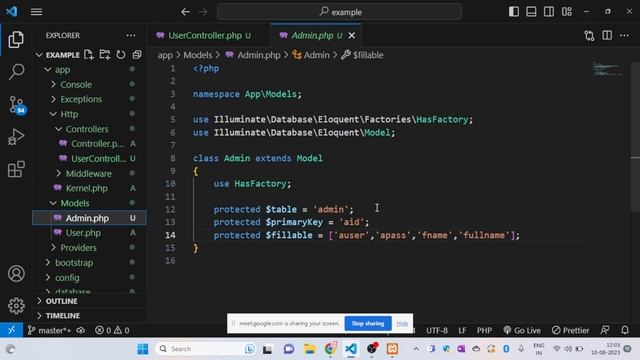Open the Manage gear icon

(x=16, y=305)
